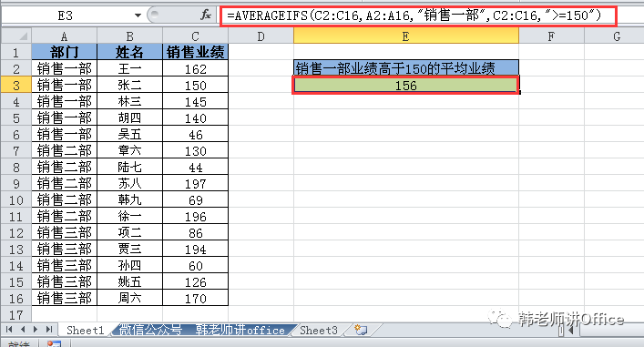644x347 pixels.
Task: Click previous sheet navigation arrow
Action: coord(23,330)
